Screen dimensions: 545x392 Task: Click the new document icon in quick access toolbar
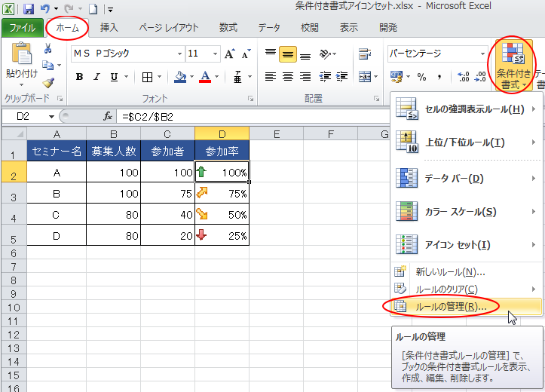[x=93, y=9]
